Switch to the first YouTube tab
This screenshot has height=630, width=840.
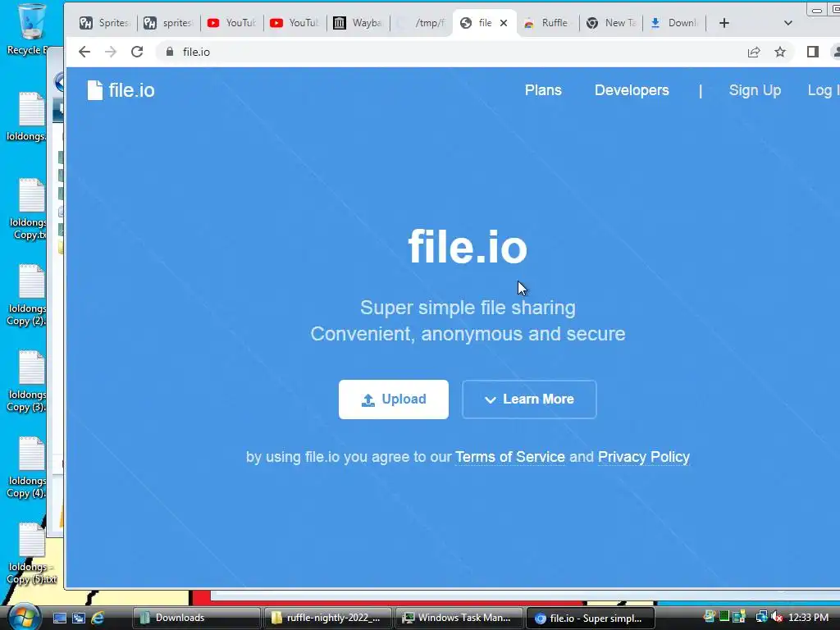click(x=231, y=23)
